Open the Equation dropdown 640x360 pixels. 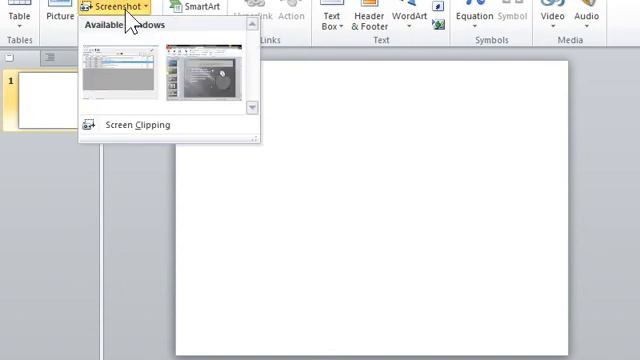(474, 16)
